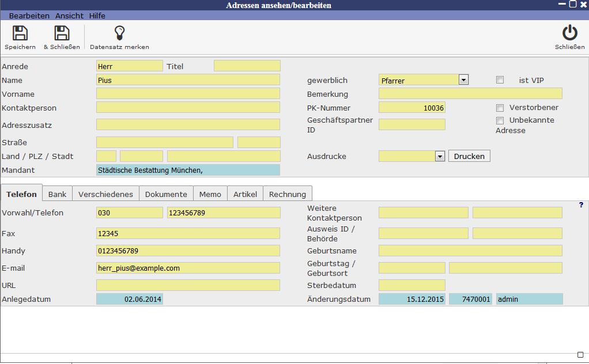Screen dimensions: 589x364
Task: Enable the ist VIP checkbox
Action: coord(500,80)
